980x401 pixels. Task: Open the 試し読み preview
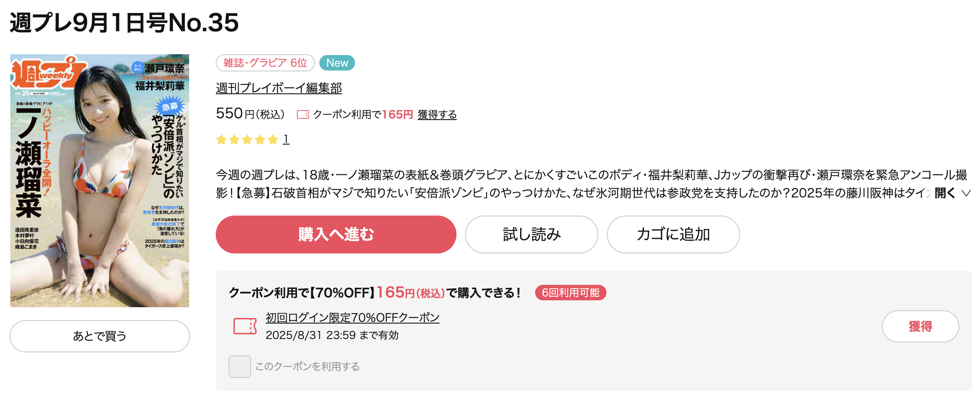point(531,234)
